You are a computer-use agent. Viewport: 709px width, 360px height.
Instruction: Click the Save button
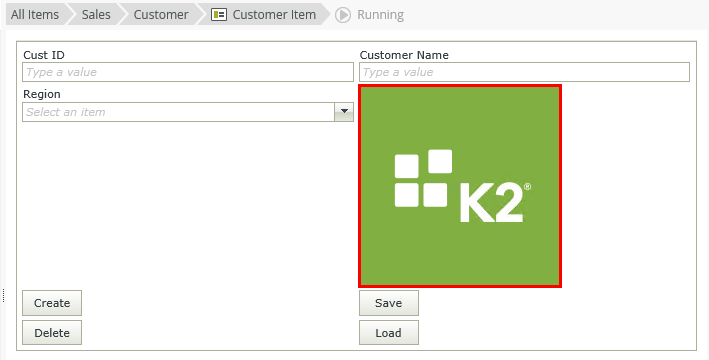click(x=389, y=303)
